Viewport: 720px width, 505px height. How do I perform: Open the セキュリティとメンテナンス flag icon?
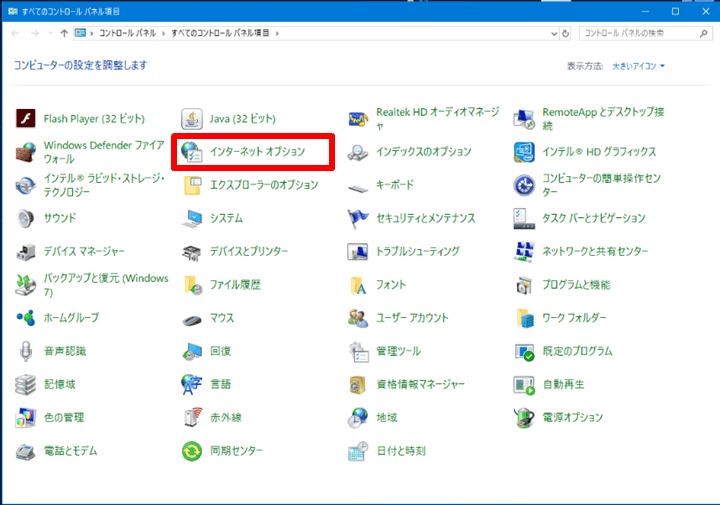click(x=358, y=219)
